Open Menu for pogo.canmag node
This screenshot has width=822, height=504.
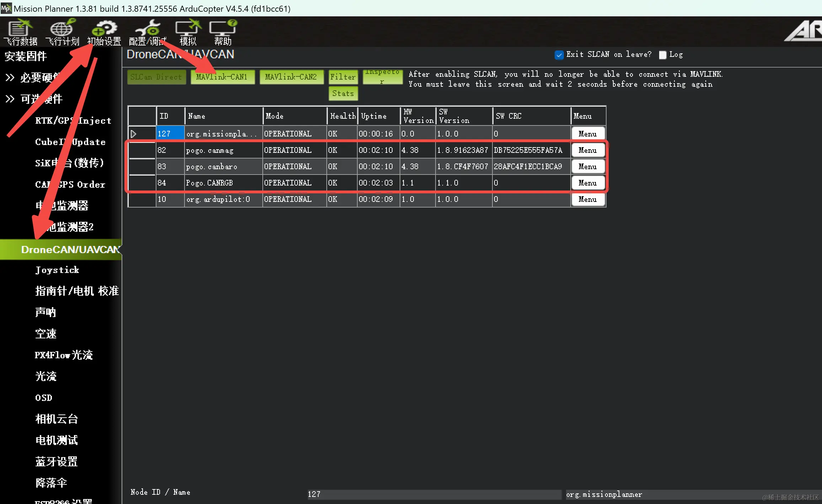(587, 150)
